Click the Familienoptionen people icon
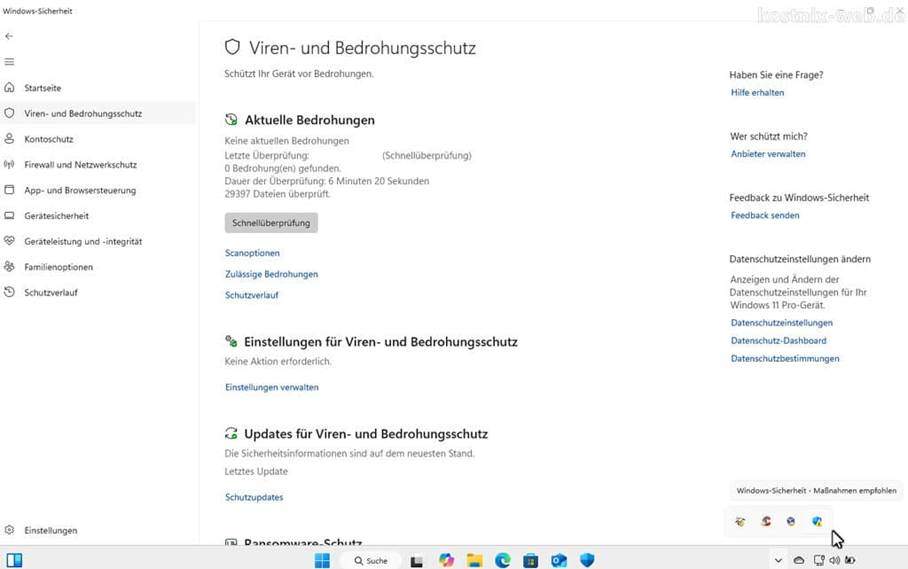The image size is (908, 569). click(9, 266)
